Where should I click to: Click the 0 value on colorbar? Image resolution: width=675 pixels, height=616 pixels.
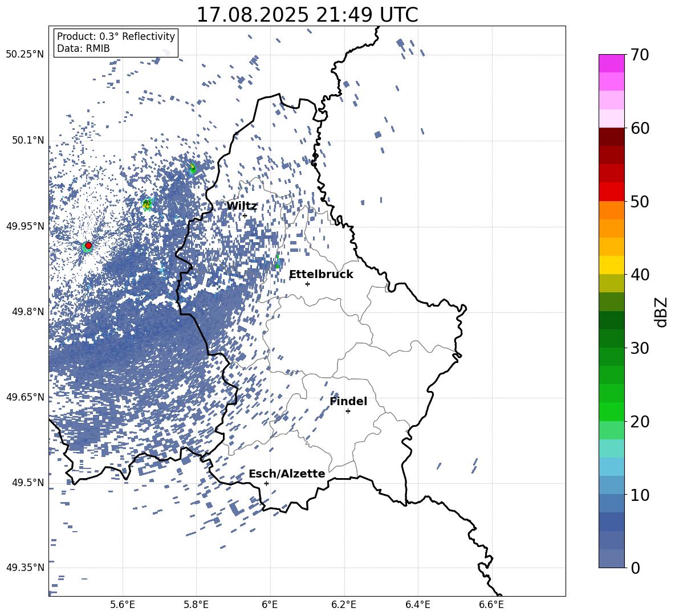coord(635,568)
